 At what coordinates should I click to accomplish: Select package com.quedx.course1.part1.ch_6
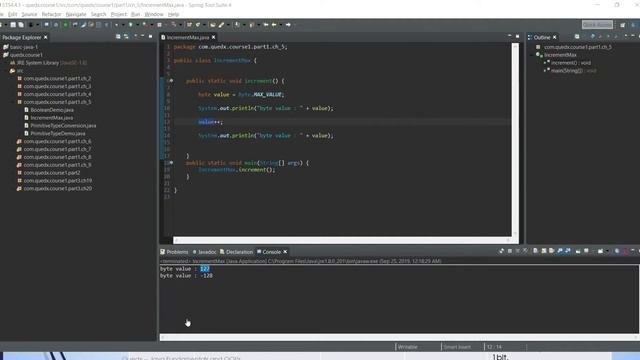click(57, 141)
